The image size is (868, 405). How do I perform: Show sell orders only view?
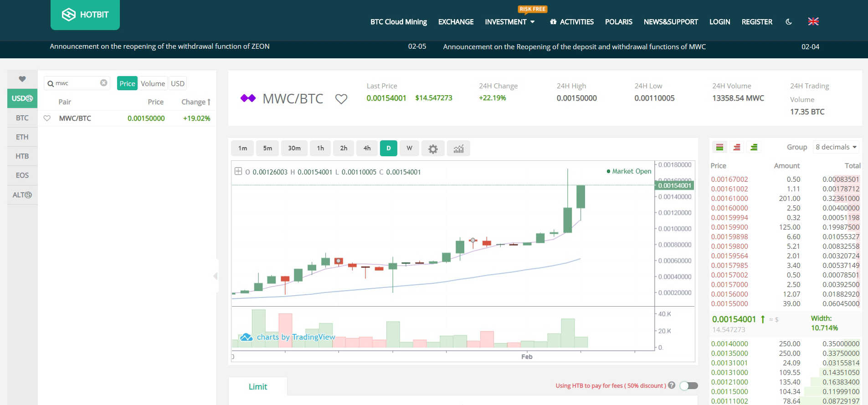pos(737,147)
